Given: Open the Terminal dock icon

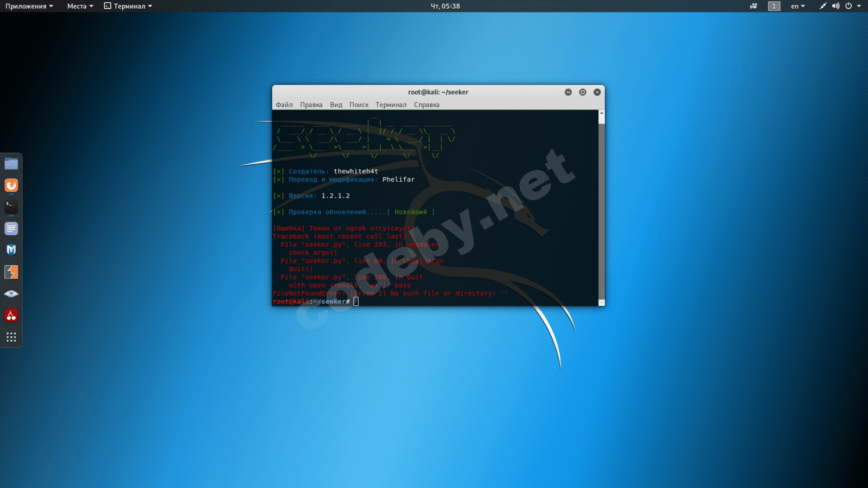Looking at the screenshot, I should point(11,207).
